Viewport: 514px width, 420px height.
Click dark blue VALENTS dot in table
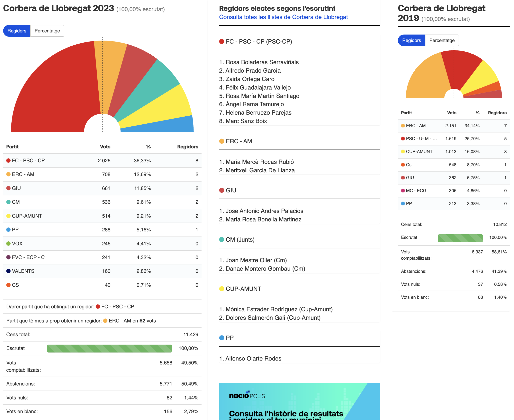[8, 271]
